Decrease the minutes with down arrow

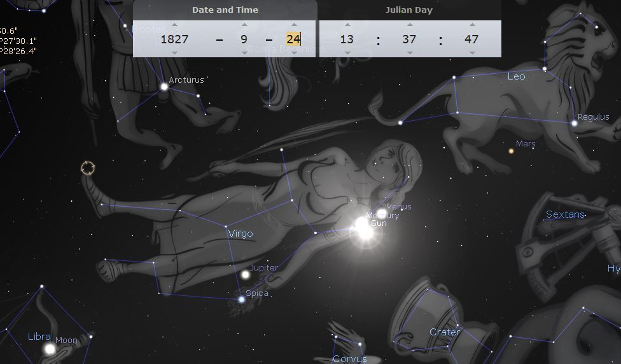click(410, 53)
